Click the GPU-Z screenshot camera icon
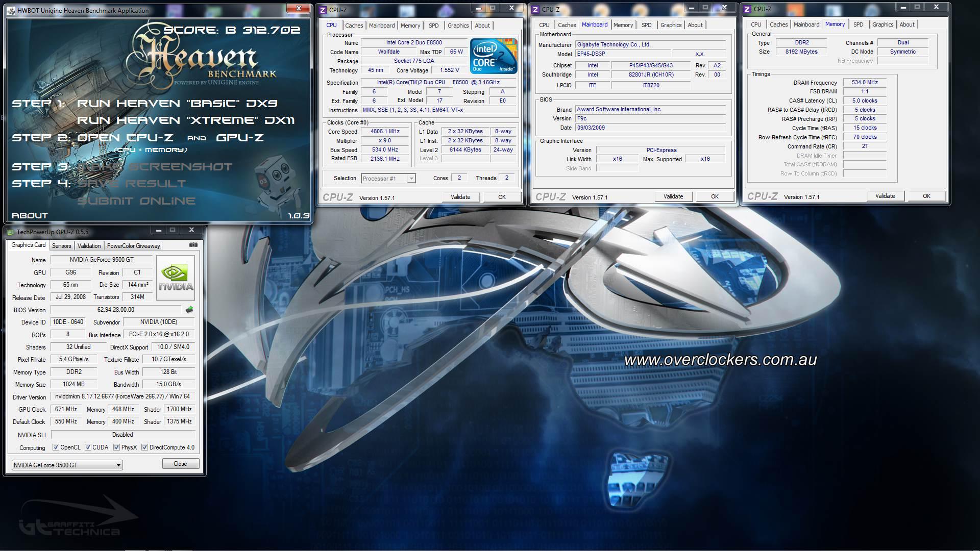 (x=193, y=245)
